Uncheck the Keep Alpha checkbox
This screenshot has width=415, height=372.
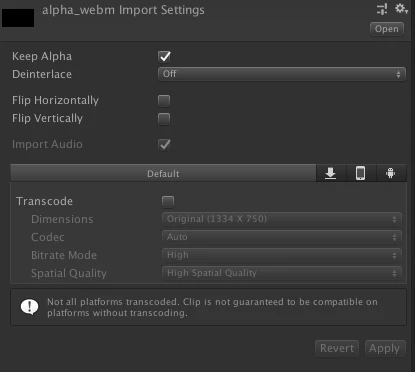coord(164,56)
